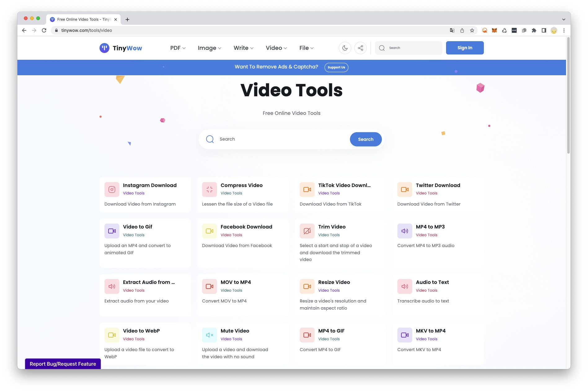The width and height of the screenshot is (588, 392).
Task: Toggle dark mode with the moon icon
Action: [345, 48]
